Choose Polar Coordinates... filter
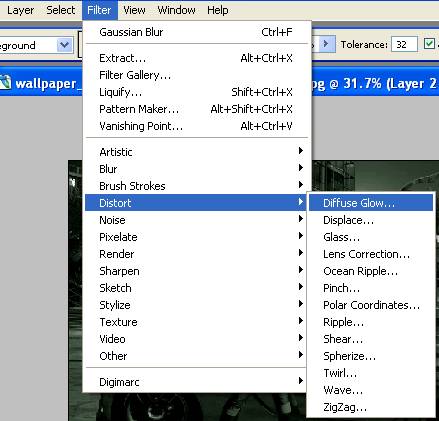This screenshot has width=439, height=421. coord(371,305)
